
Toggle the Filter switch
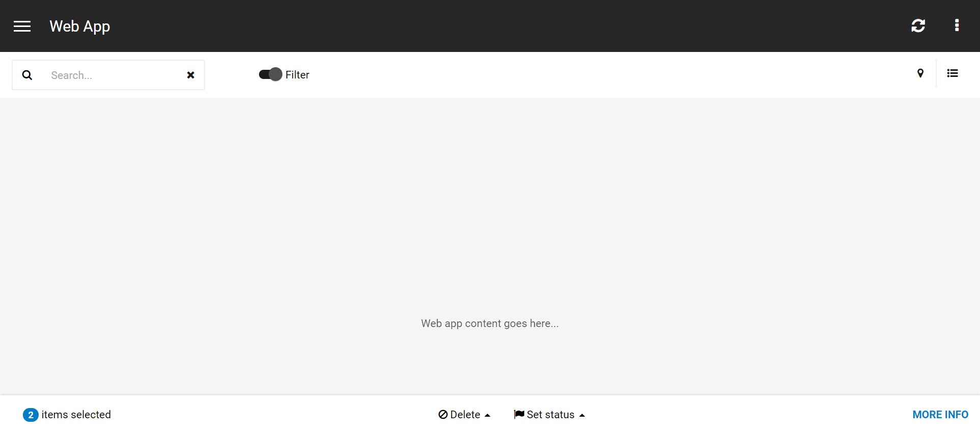[270, 74]
